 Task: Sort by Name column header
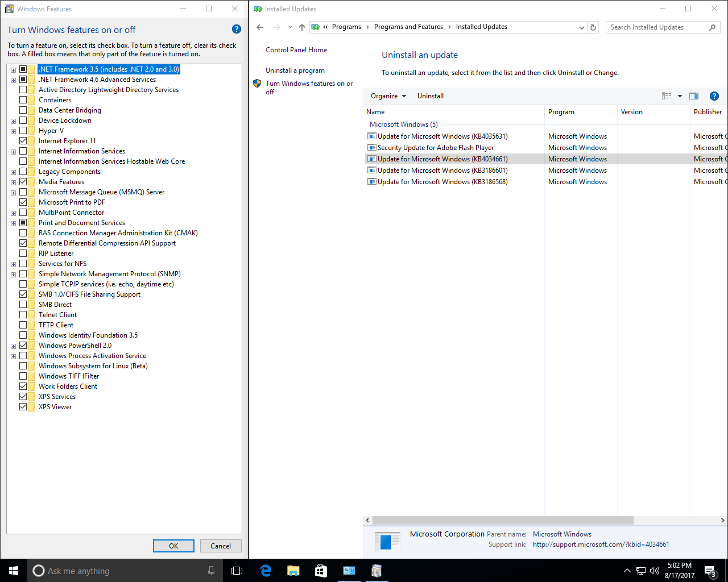[x=454, y=112]
